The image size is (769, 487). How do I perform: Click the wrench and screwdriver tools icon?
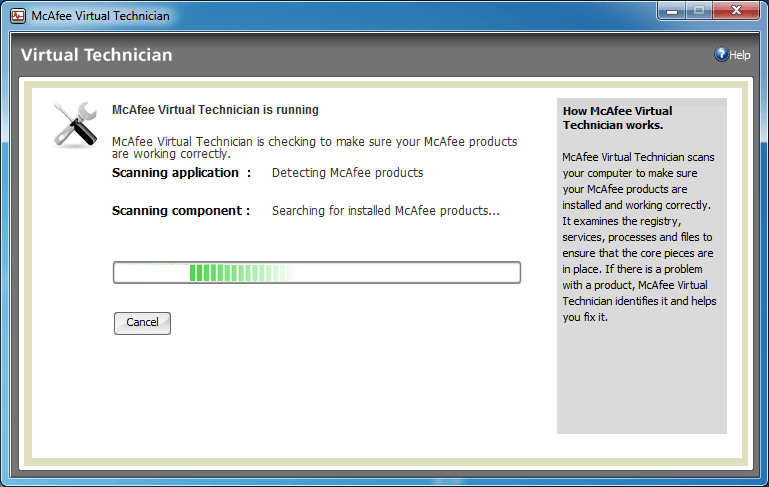click(x=76, y=125)
